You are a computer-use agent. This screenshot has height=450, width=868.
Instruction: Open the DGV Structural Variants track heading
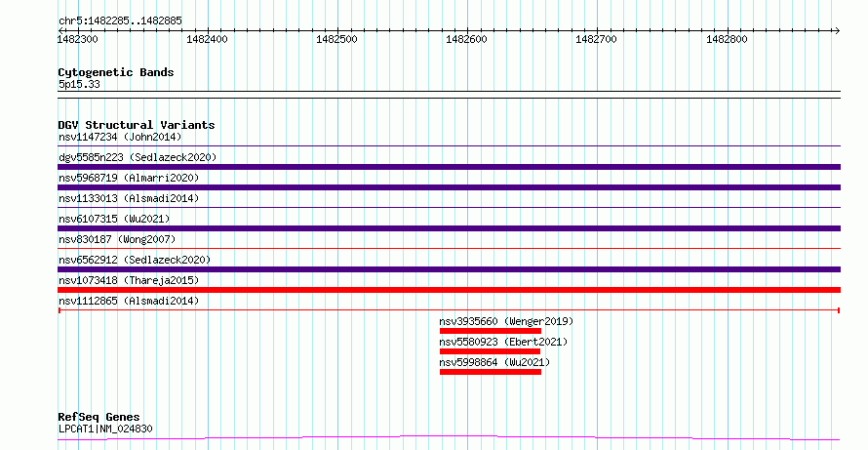(x=137, y=125)
